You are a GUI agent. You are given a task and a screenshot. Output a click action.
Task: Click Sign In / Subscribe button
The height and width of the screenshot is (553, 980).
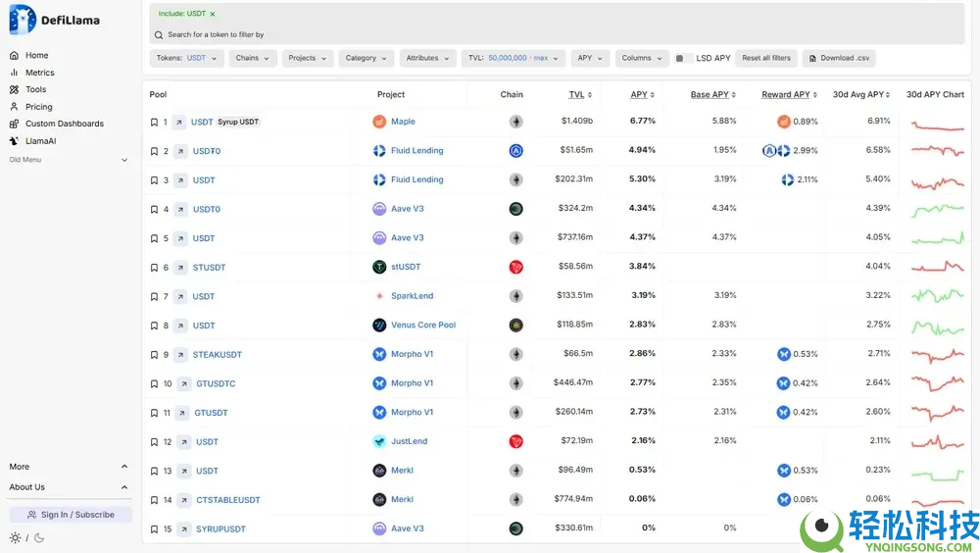pos(71,515)
